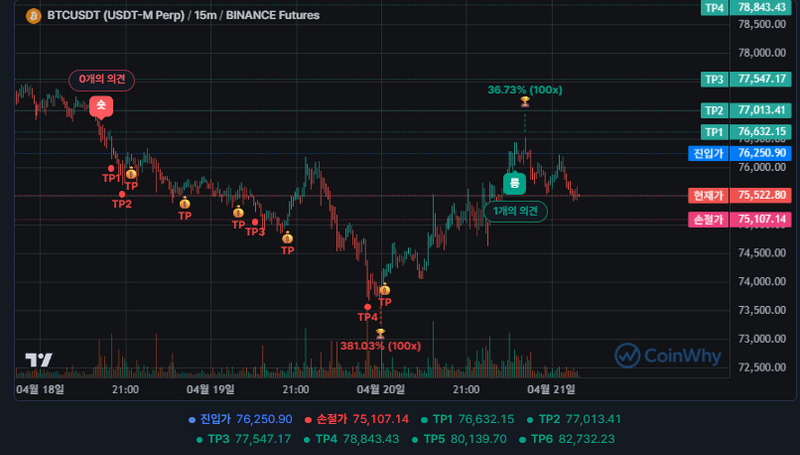The image size is (800, 455).
Task: Click the green 롱 (long) position marker
Action: 514,183
